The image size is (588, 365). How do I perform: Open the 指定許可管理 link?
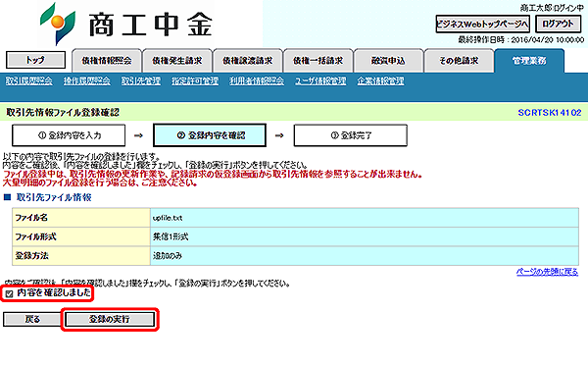(195, 81)
